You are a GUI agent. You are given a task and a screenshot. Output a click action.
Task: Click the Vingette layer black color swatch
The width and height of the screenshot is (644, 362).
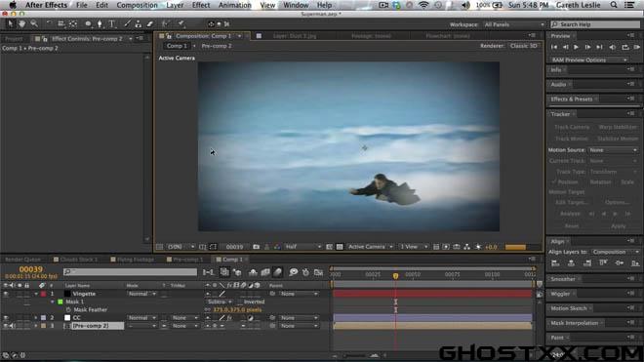(67, 294)
